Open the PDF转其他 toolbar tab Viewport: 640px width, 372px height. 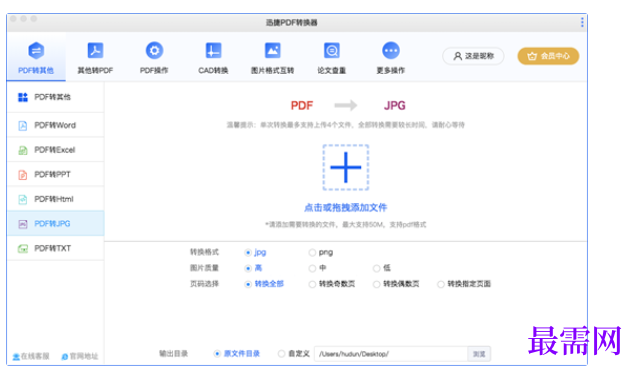click(36, 57)
